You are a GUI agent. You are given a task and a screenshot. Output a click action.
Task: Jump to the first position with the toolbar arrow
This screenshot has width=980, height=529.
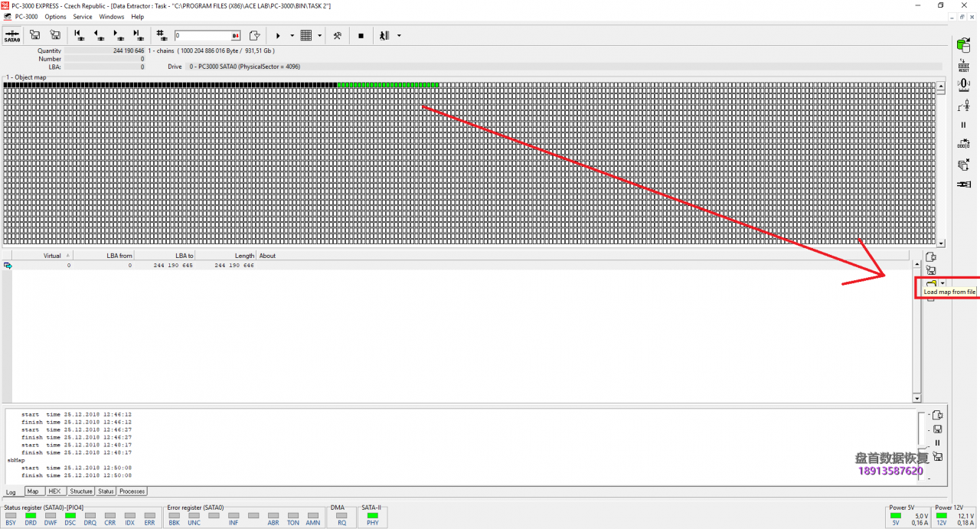(x=79, y=35)
